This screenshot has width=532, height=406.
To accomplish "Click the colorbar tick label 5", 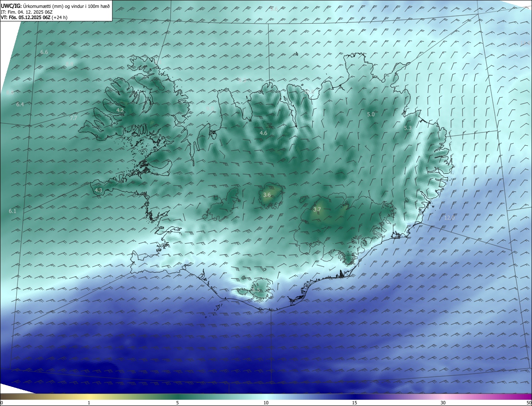I will [x=177, y=403].
